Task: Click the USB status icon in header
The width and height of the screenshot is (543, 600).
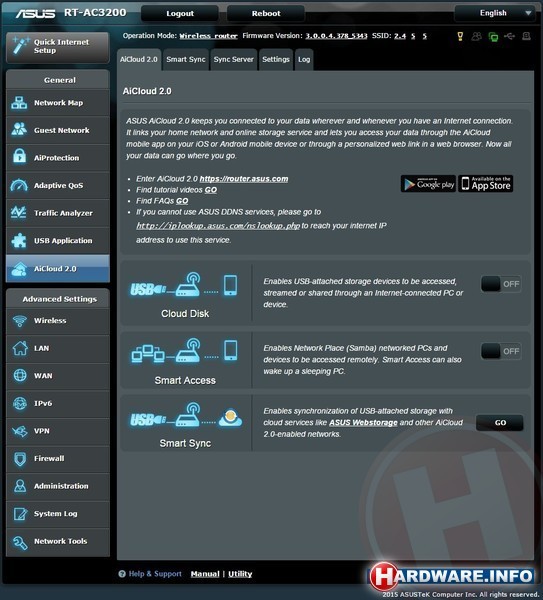Action: [509, 36]
